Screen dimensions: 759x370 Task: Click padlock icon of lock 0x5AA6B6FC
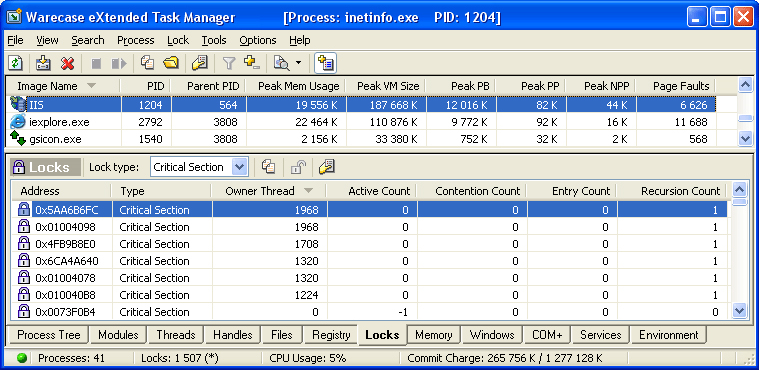point(24,210)
